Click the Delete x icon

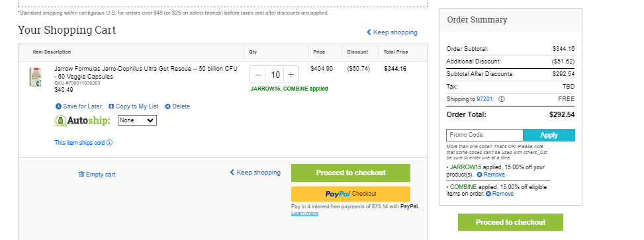(x=167, y=106)
